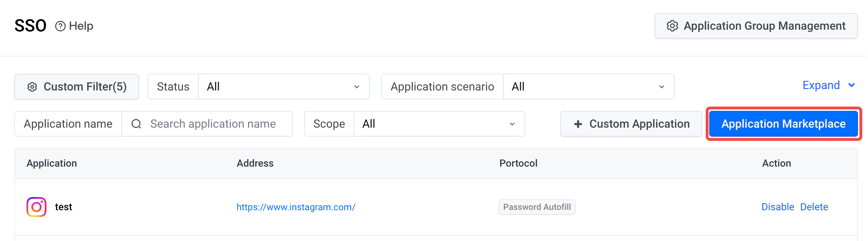Open Application Group Management

pyautogui.click(x=756, y=26)
